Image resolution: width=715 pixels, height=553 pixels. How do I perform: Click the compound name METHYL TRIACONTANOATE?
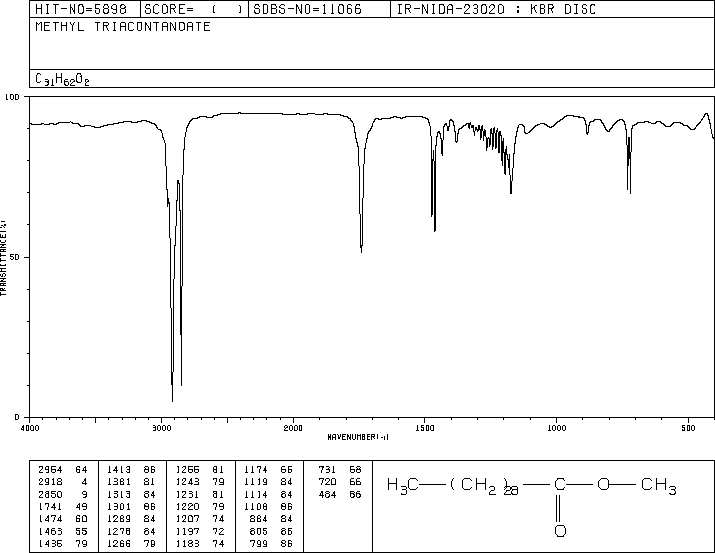pos(123,26)
